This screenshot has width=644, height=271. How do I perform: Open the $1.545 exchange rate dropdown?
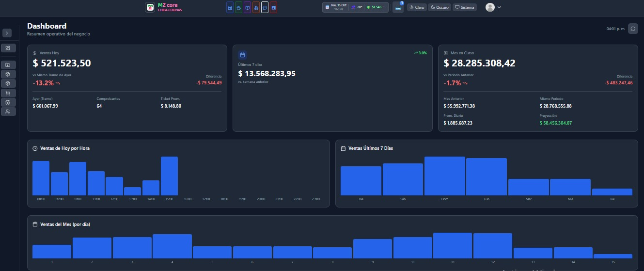tap(376, 7)
